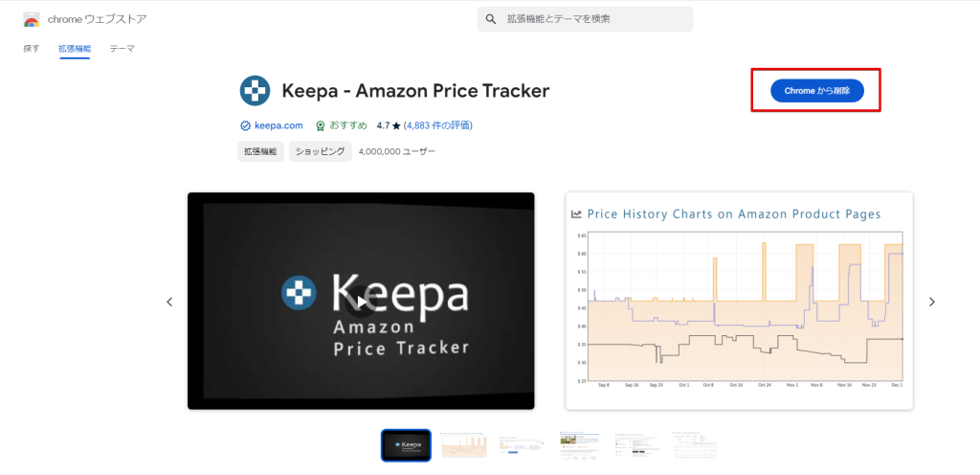Open the 探す tab

point(32,48)
